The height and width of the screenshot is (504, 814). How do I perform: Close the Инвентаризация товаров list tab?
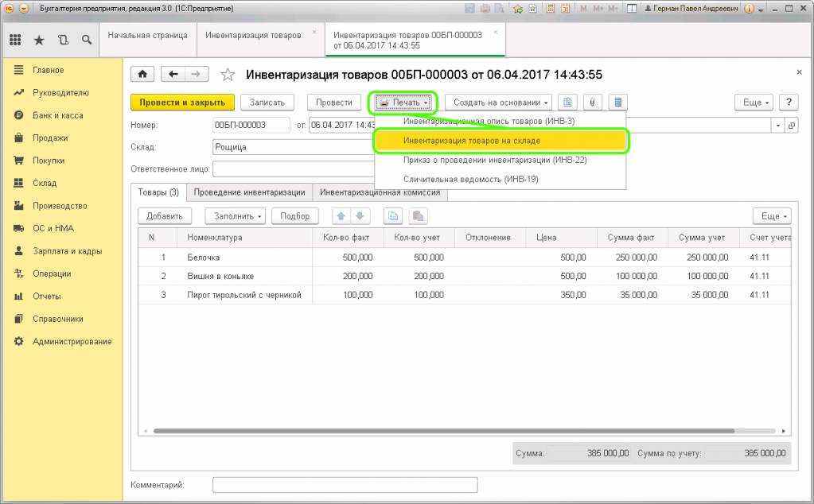pyautogui.click(x=314, y=32)
